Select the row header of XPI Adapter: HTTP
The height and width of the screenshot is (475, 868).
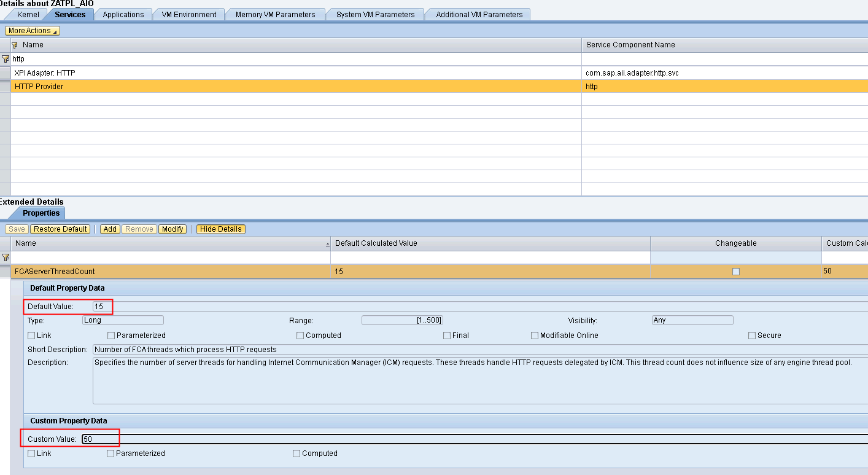[x=6, y=73]
